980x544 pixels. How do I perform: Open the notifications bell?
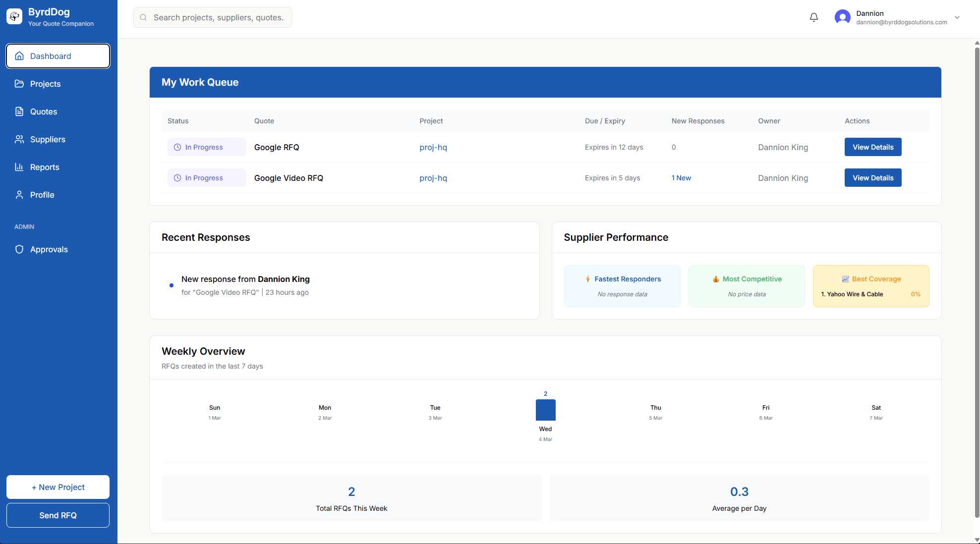813,17
